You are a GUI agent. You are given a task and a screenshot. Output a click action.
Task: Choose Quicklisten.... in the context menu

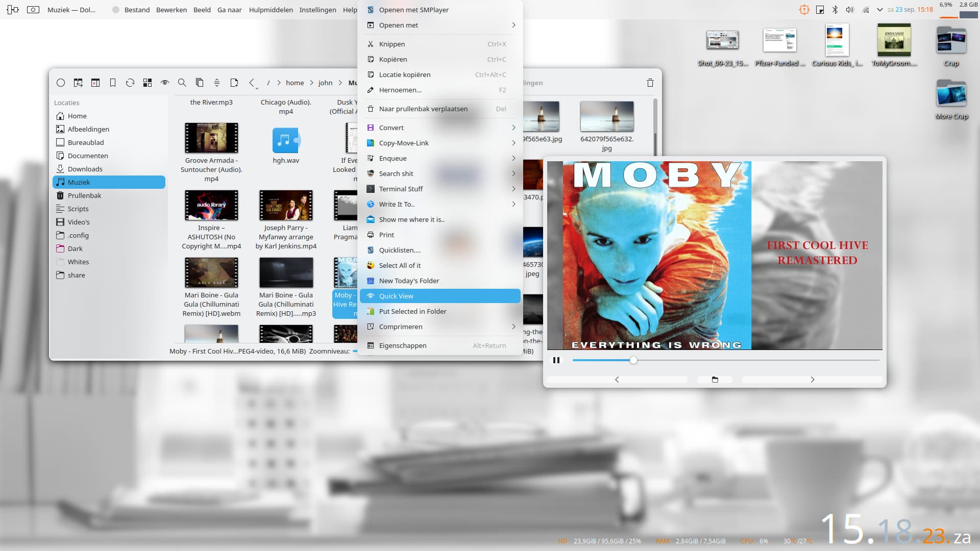pos(440,250)
